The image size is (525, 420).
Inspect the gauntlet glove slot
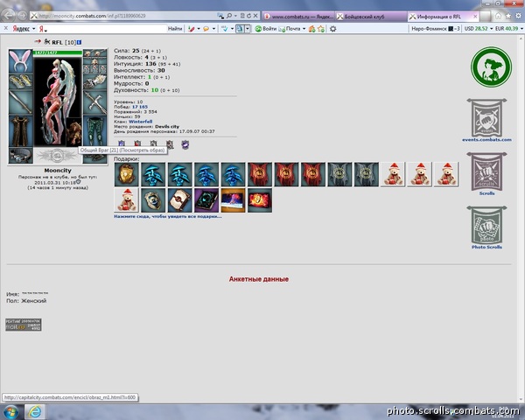[x=94, y=81]
